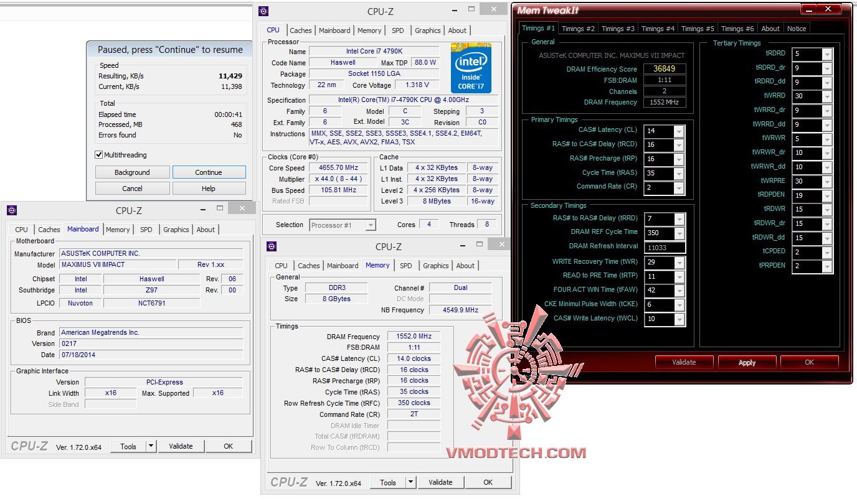This screenshot has height=504, width=857.
Task: Open Help in the benchmark dialog
Action: coord(209,189)
